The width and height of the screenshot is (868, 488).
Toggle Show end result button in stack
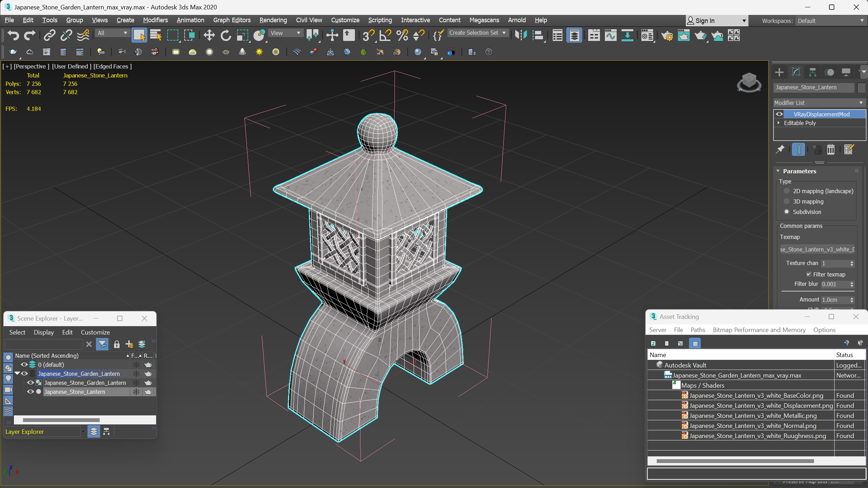pos(798,150)
